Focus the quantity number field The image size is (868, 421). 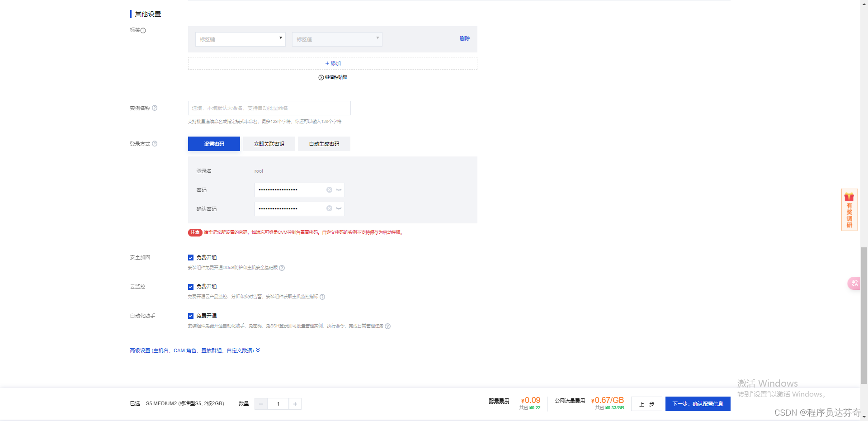coord(278,404)
